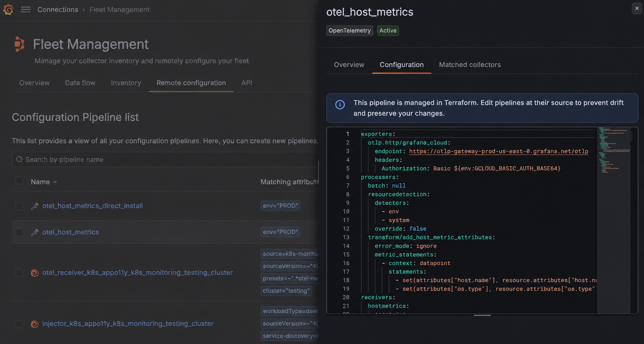Follow the otlp-gateway endpoint URL in code
Image resolution: width=644 pixels, height=344 pixels.
point(499,151)
